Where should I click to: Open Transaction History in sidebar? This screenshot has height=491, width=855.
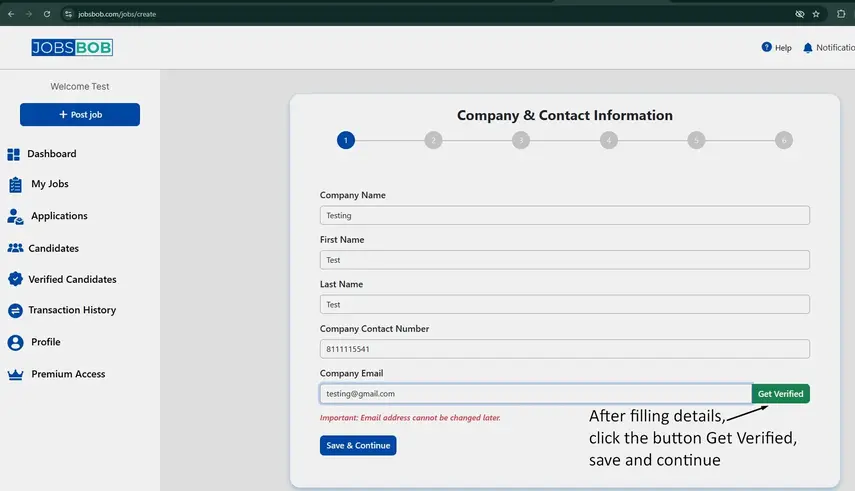pos(72,310)
